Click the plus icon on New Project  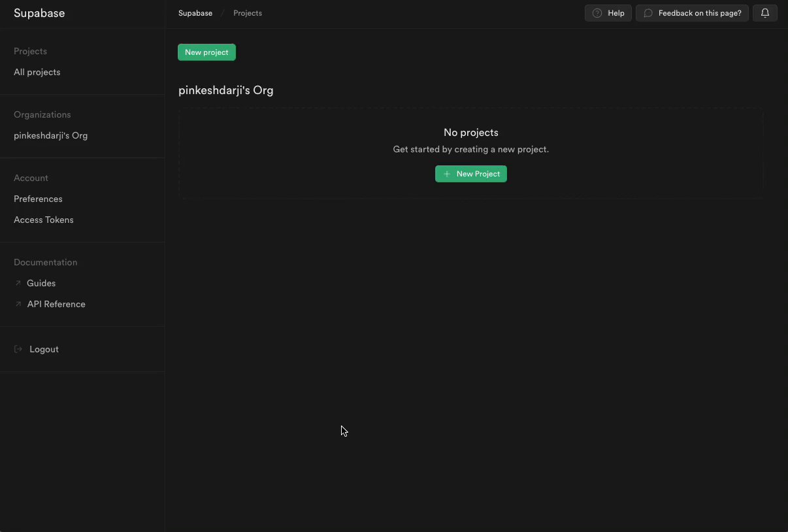447,174
